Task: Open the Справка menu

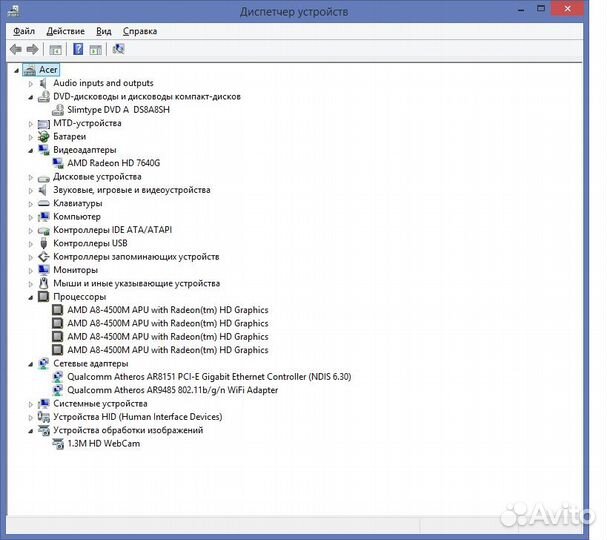Action: click(x=140, y=31)
